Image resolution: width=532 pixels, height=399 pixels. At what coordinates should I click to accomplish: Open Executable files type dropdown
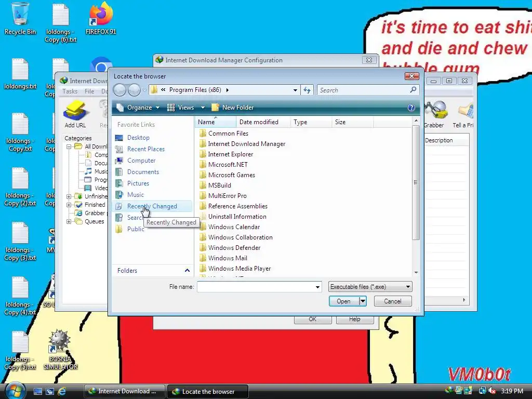(x=370, y=287)
